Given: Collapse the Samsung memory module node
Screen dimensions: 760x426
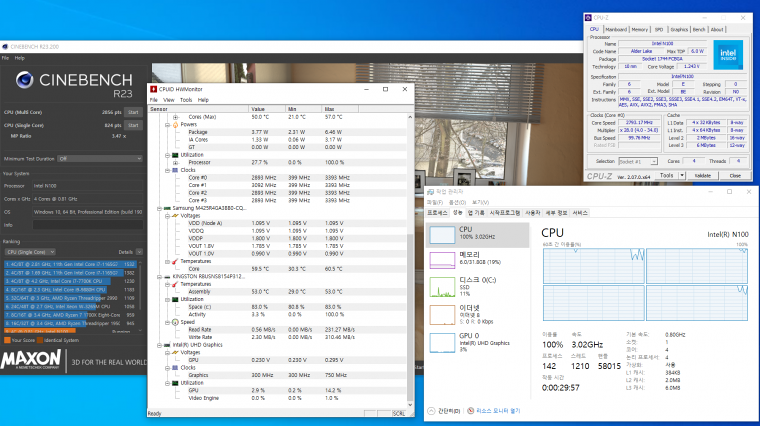Looking at the screenshot, I should pyautogui.click(x=159, y=208).
